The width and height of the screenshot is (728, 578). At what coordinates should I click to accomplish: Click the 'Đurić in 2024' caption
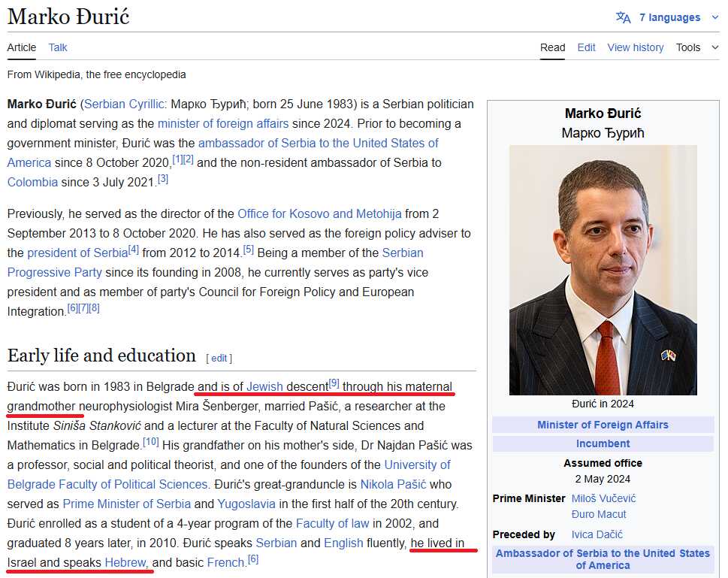603,404
